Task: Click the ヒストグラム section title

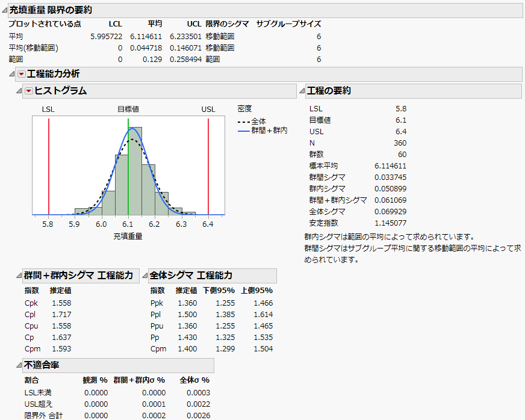Action: click(x=61, y=91)
